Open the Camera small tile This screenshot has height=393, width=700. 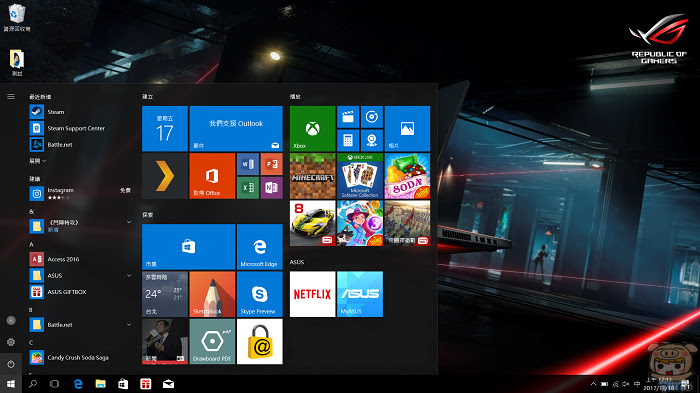pyautogui.click(x=371, y=141)
